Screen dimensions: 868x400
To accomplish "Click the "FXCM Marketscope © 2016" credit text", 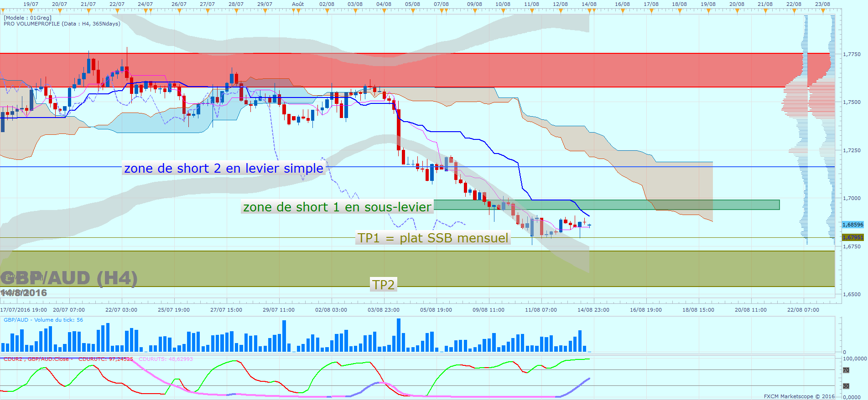I will point(799,396).
